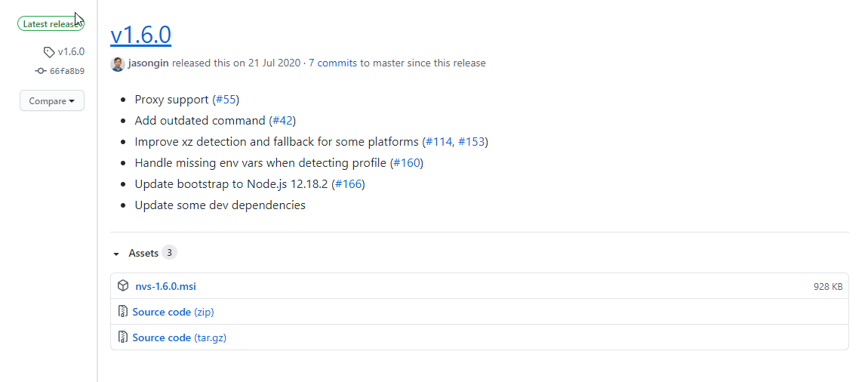The image size is (868, 382).
Task: View the 7 commits since release
Action: (333, 63)
